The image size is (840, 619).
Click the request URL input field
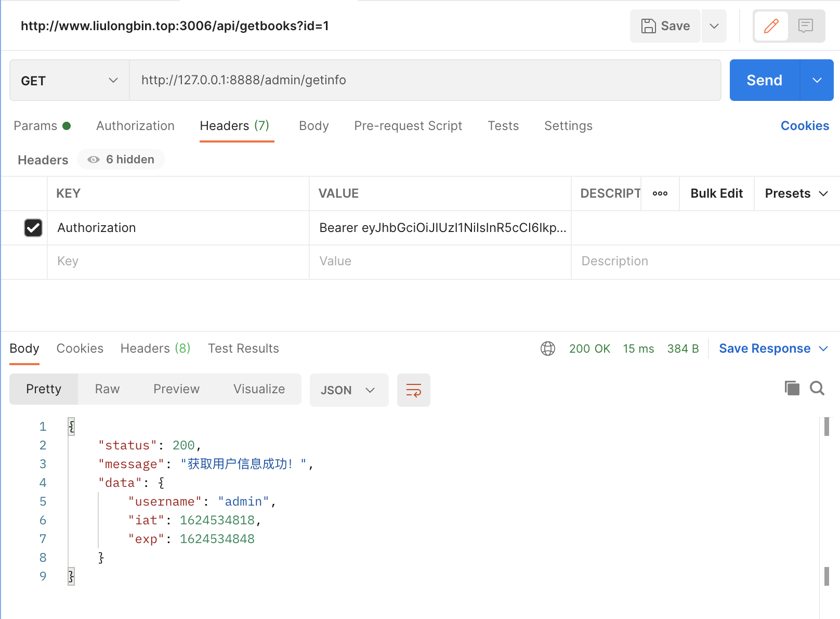click(424, 80)
